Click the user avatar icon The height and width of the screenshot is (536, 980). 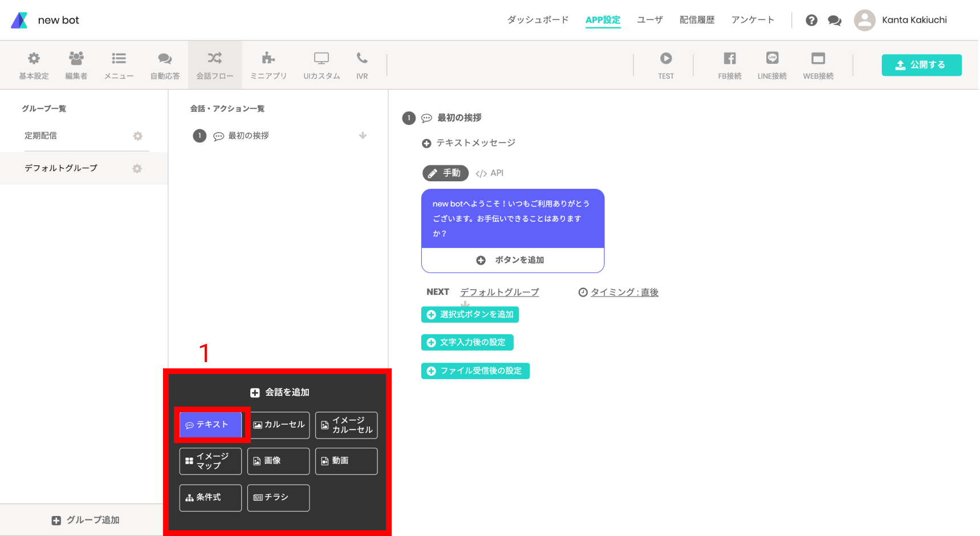(864, 21)
